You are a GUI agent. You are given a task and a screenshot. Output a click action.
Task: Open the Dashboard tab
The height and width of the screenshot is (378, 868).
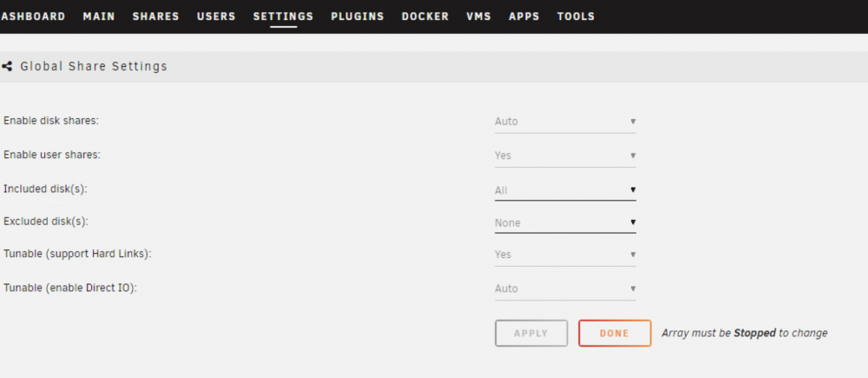(33, 16)
